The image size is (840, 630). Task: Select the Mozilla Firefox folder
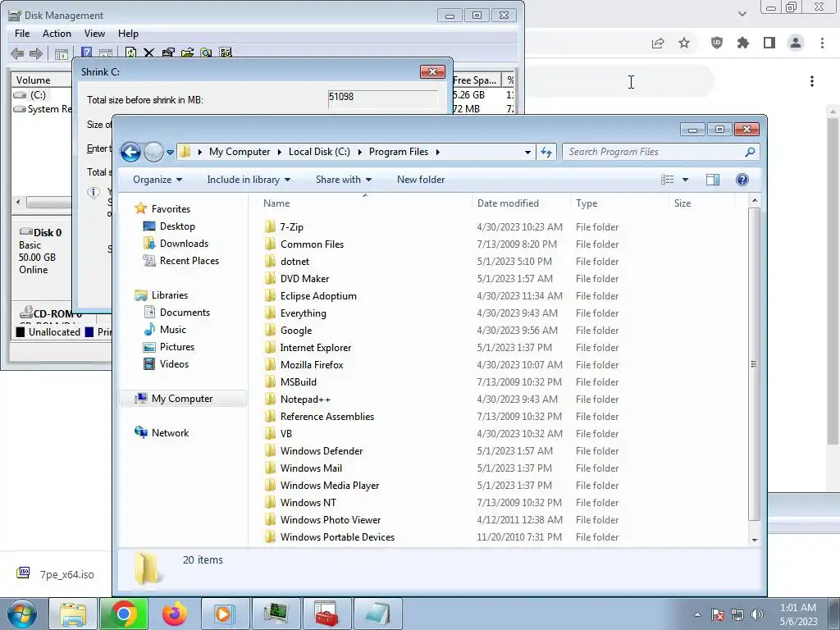312,365
